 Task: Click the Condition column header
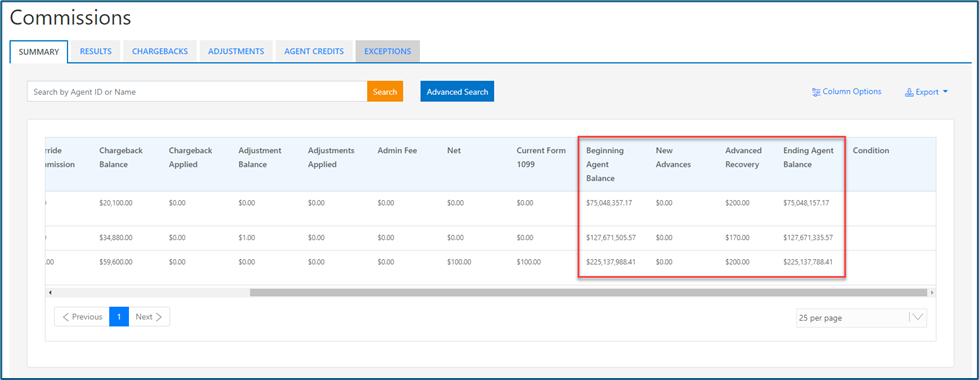(x=871, y=150)
